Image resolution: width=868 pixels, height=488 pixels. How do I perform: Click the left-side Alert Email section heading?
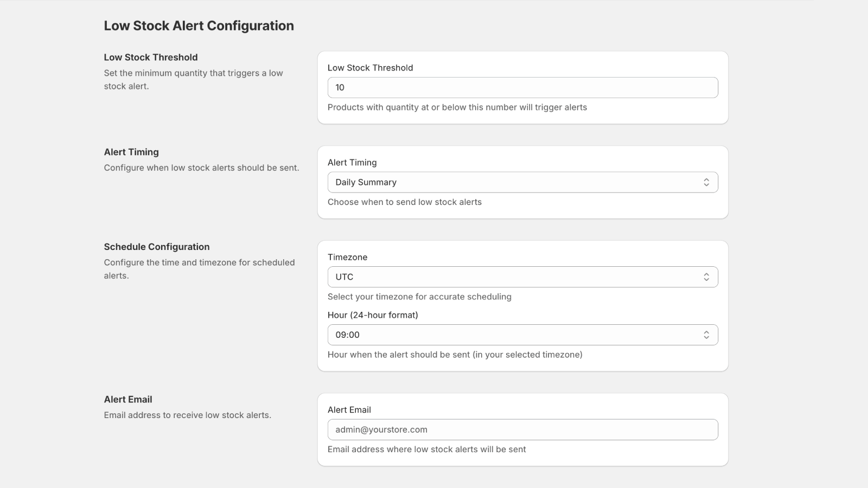pos(128,399)
